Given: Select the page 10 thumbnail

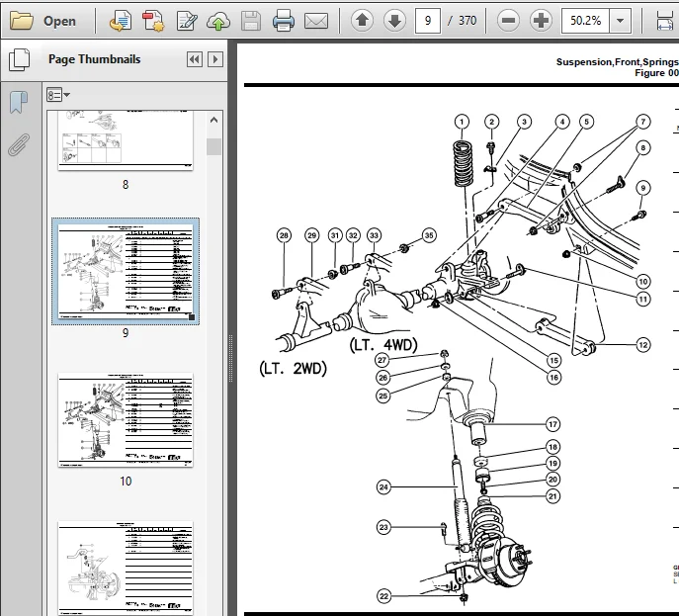Looking at the screenshot, I should (x=126, y=420).
